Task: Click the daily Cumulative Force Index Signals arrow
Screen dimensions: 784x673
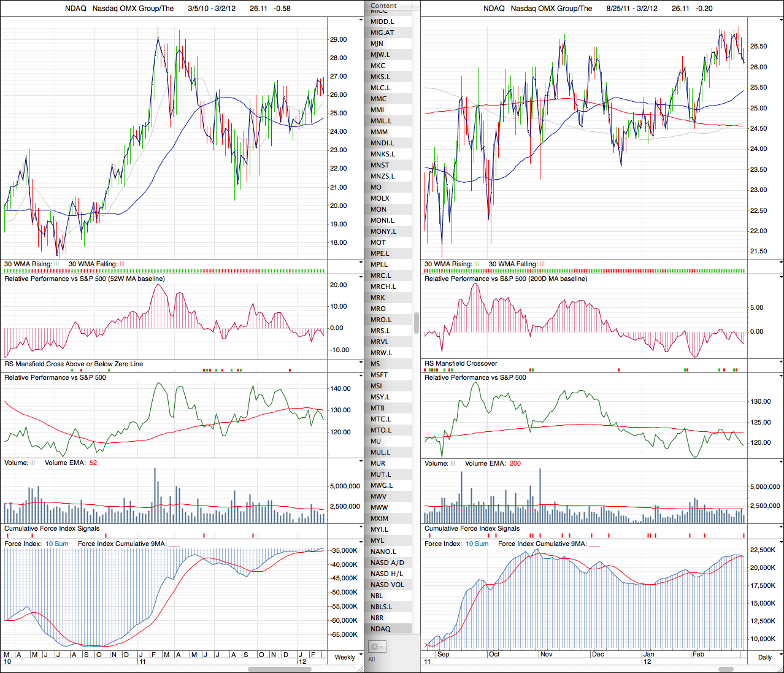Action: click(780, 528)
